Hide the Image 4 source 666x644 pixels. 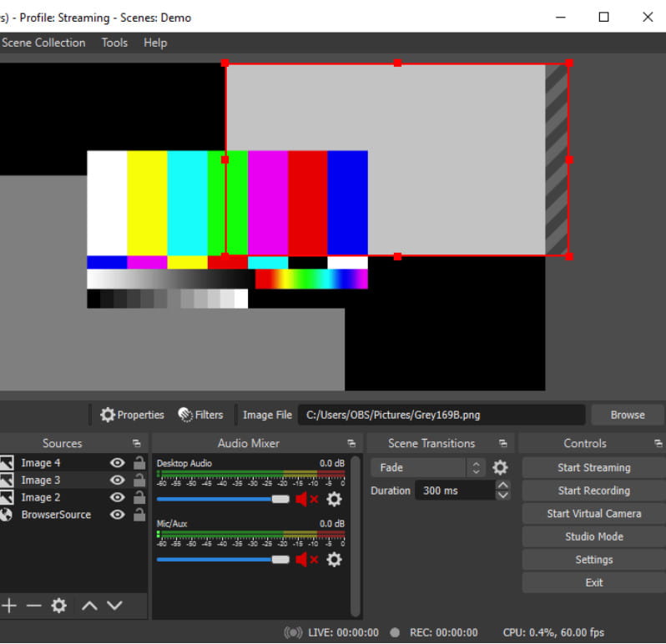[x=117, y=462]
